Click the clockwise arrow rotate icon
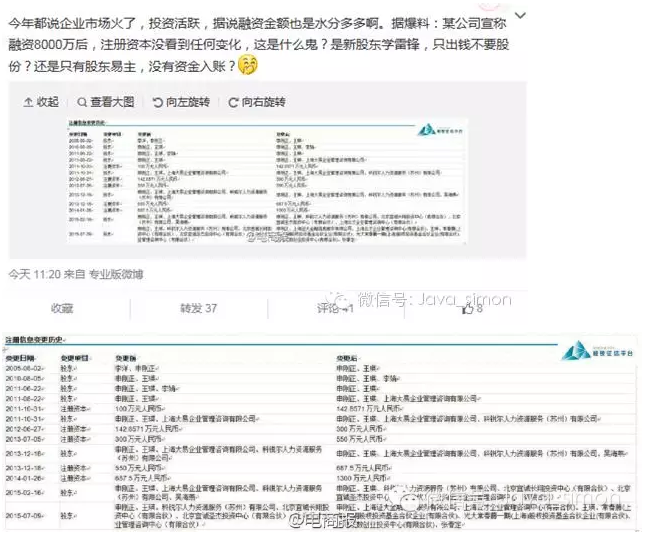 [233, 102]
